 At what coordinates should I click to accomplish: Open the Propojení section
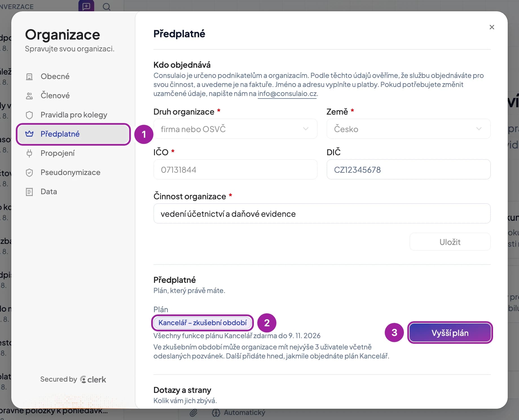[x=73, y=153]
